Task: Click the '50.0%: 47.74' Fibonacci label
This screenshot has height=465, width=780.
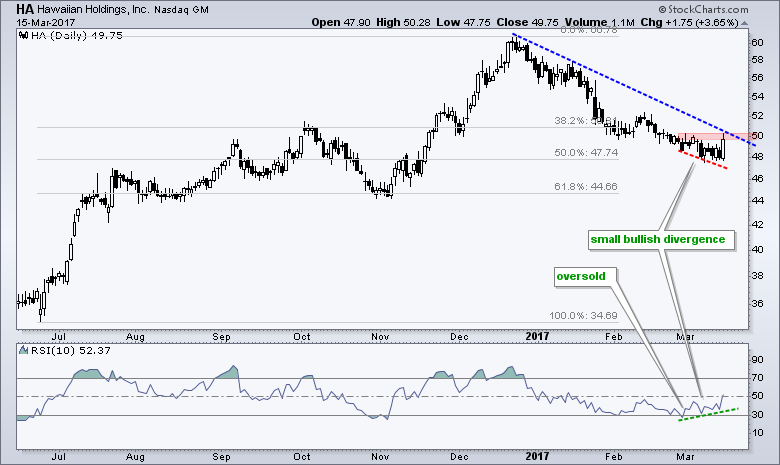Action: click(586, 153)
